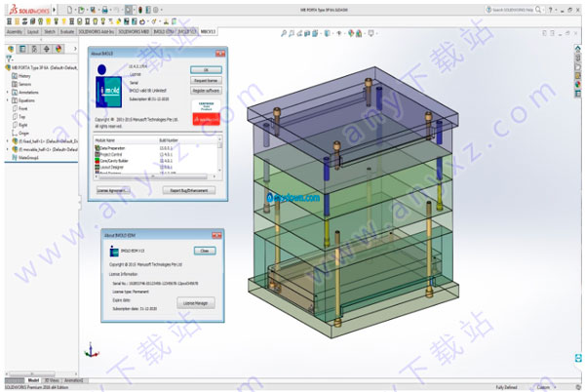Viewport: 585px width, 392px height.
Task: Click the Previous View icon
Action: pos(299,33)
